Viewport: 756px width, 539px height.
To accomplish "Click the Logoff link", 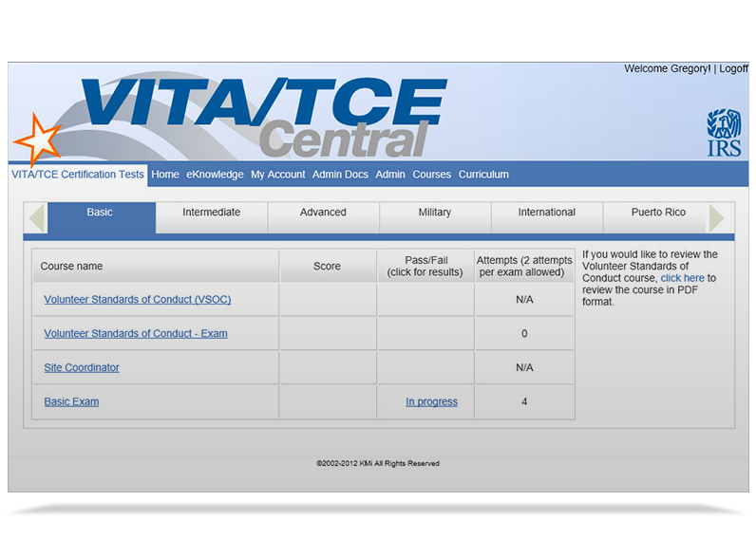I will [734, 69].
